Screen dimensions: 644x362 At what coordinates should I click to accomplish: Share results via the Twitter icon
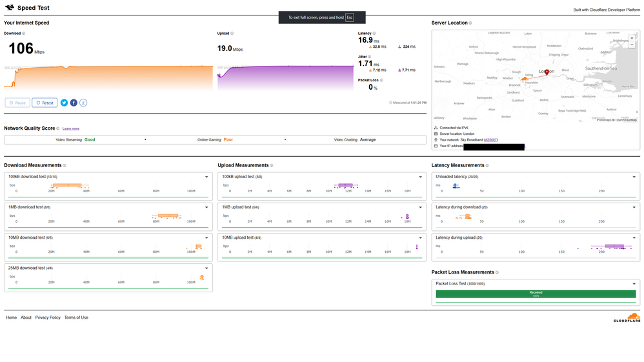(65, 103)
